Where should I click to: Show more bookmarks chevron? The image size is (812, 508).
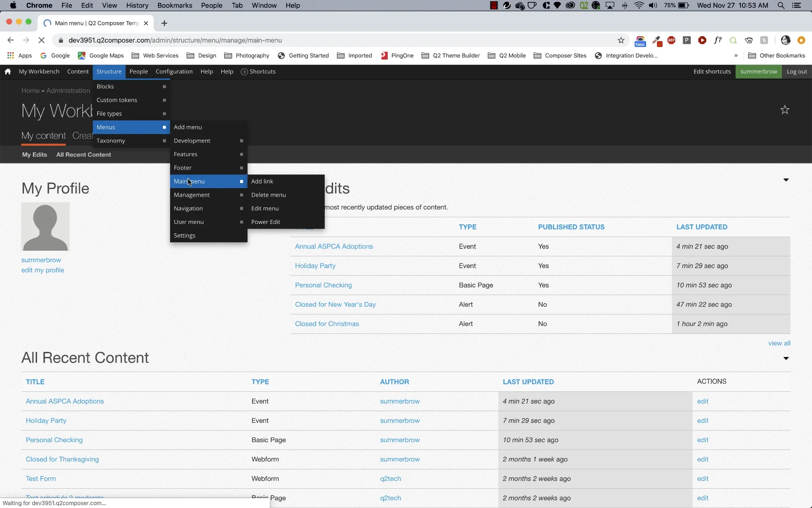pos(736,56)
